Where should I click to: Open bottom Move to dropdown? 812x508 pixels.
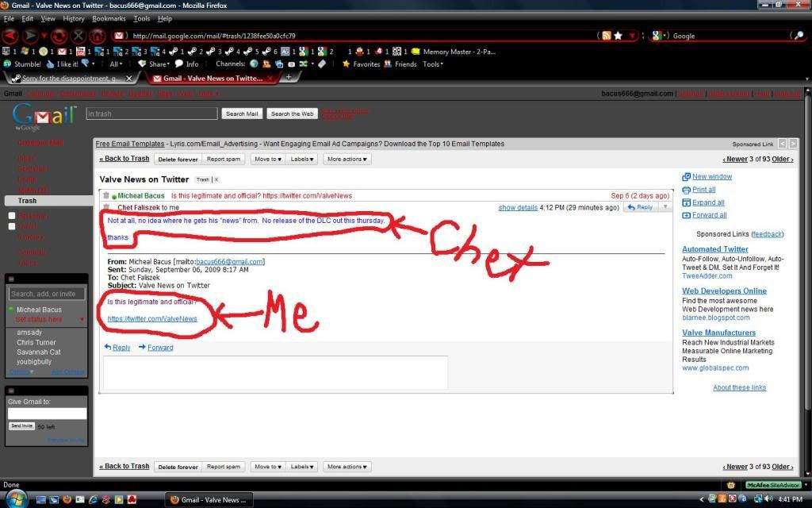[268, 467]
